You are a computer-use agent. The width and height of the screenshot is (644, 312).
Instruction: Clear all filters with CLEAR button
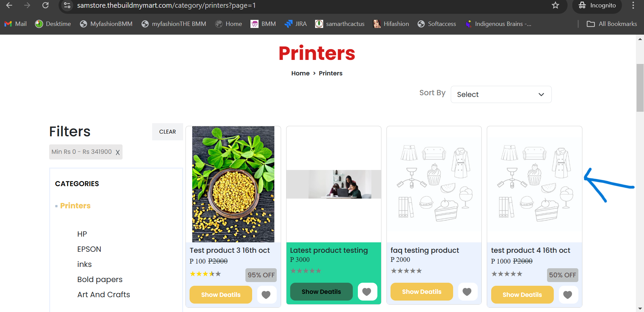click(167, 132)
